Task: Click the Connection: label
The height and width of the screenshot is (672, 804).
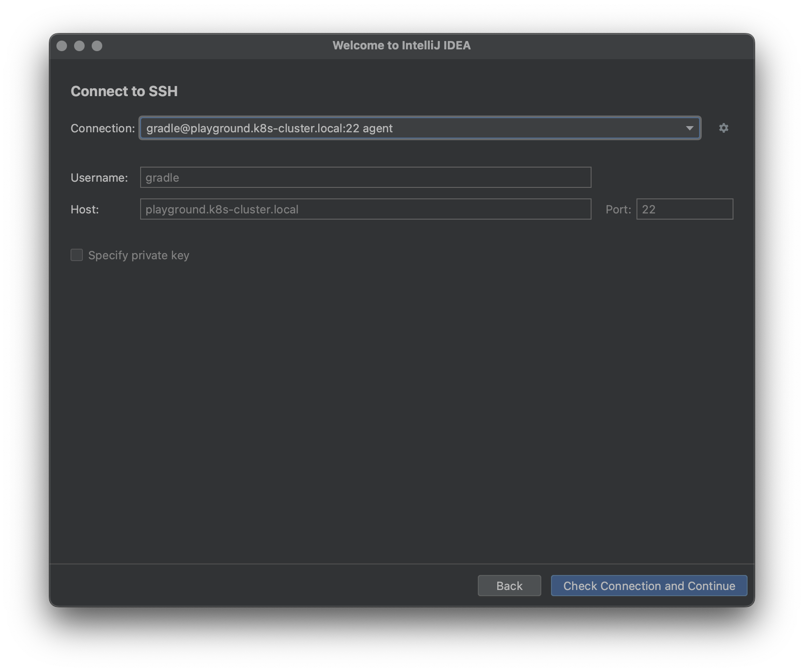Action: click(x=103, y=128)
